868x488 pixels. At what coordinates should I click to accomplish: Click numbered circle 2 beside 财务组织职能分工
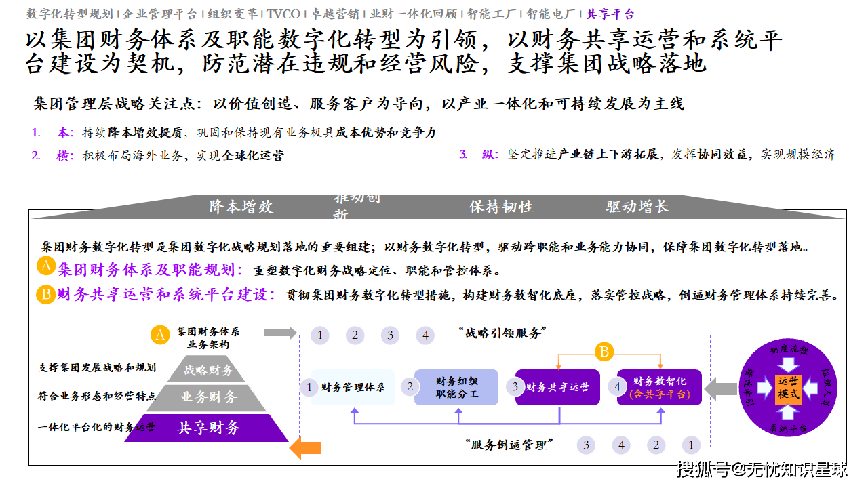point(410,387)
